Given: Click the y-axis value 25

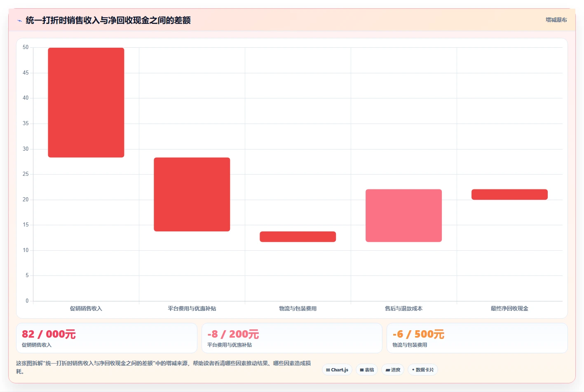Looking at the screenshot, I should pos(26,174).
